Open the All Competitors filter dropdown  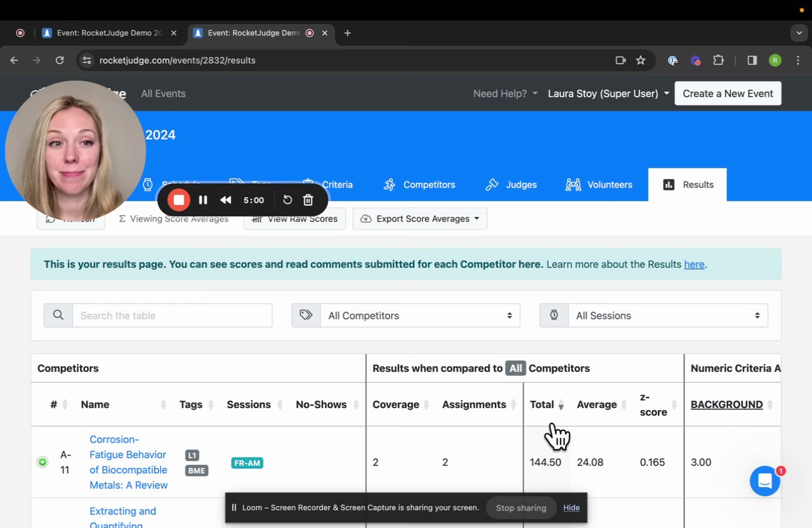coord(420,315)
